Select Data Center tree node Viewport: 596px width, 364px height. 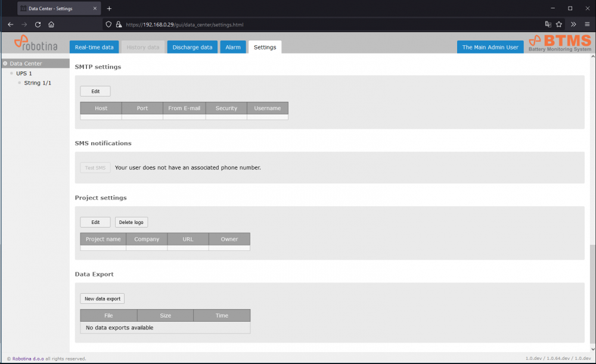(26, 63)
